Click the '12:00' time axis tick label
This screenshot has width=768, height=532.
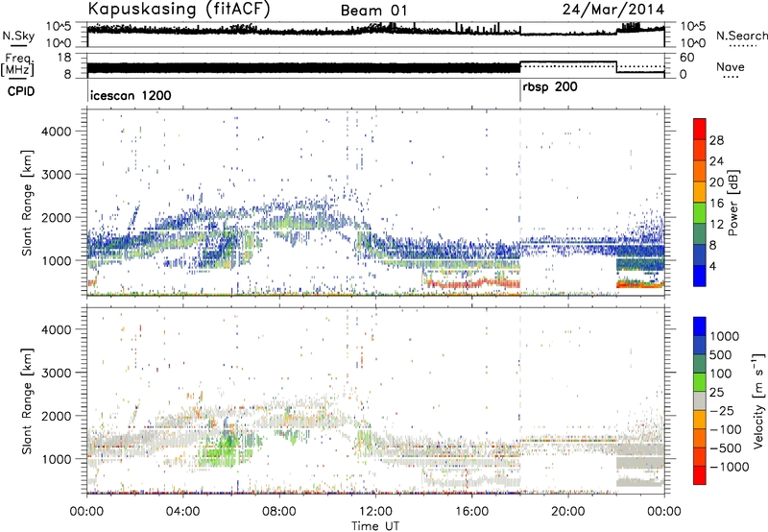(375, 511)
